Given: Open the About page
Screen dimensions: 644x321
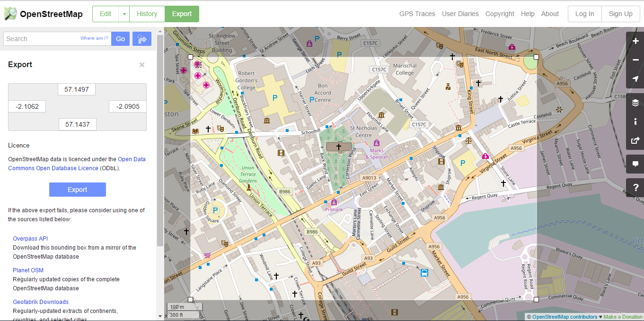Looking at the screenshot, I should click(x=550, y=14).
